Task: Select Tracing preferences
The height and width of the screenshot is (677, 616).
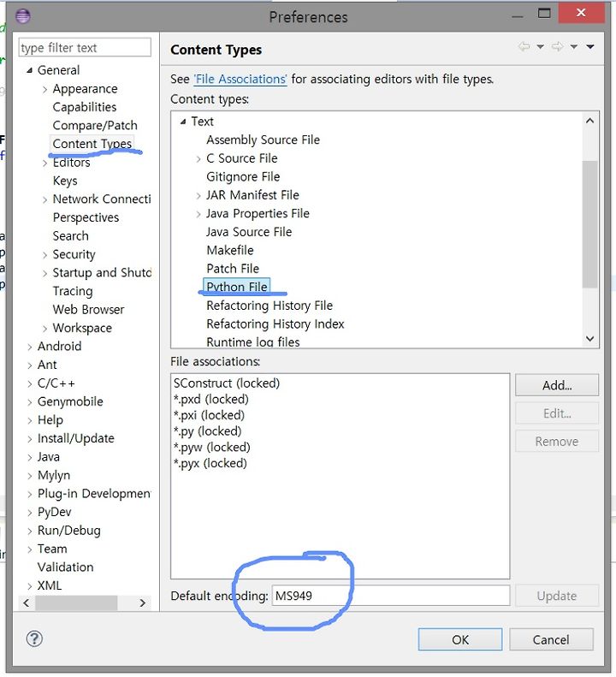Action: click(73, 292)
